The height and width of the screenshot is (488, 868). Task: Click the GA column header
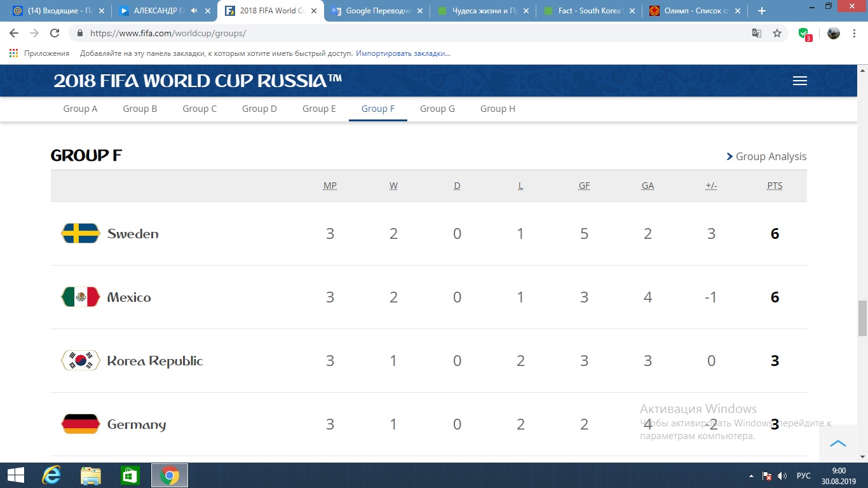648,186
